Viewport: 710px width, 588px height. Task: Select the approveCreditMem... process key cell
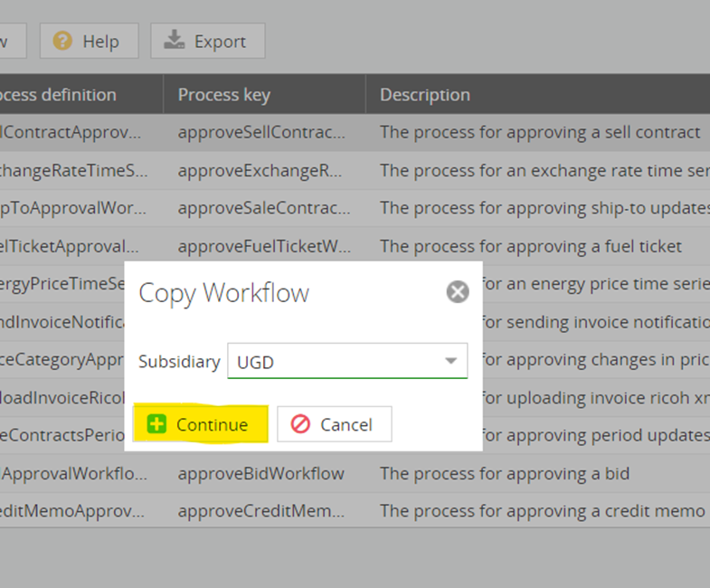261,511
